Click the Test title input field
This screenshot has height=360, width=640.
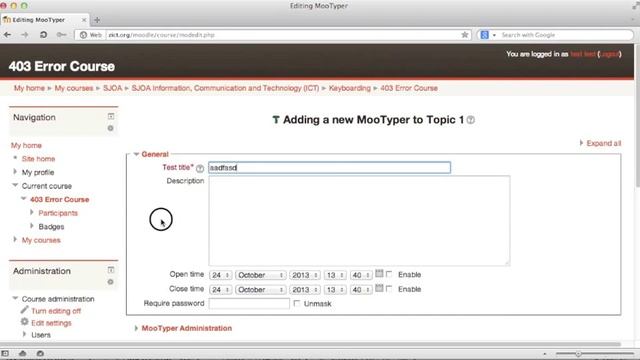(329, 168)
